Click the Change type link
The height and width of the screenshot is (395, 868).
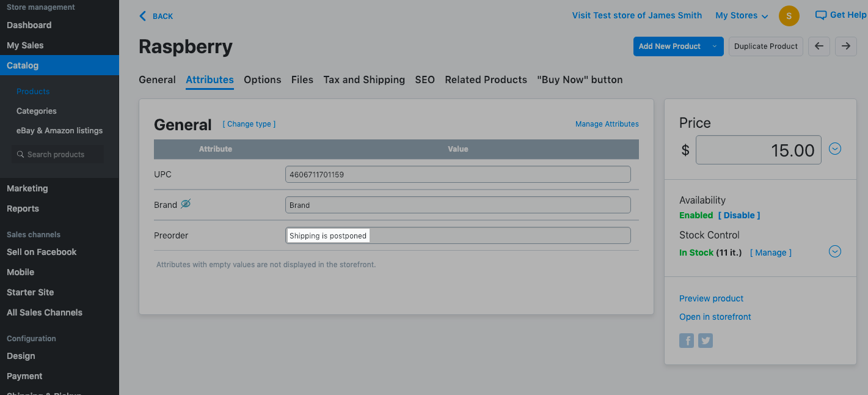[x=249, y=124]
